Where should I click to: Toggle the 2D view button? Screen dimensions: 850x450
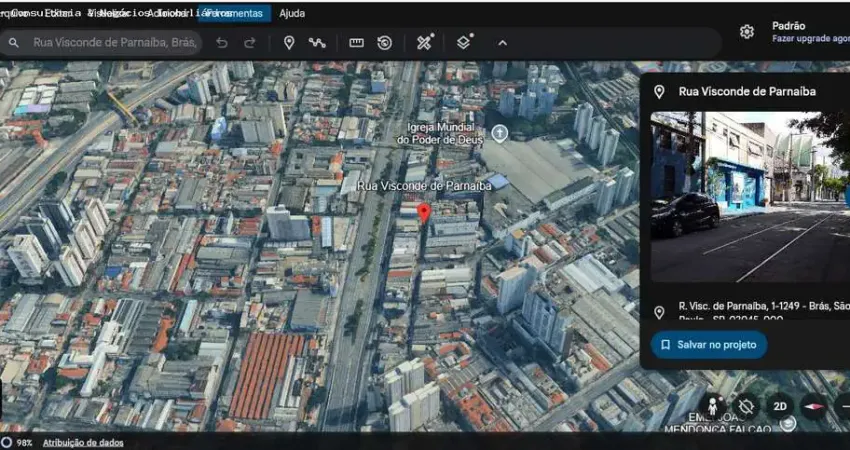pyautogui.click(x=780, y=406)
